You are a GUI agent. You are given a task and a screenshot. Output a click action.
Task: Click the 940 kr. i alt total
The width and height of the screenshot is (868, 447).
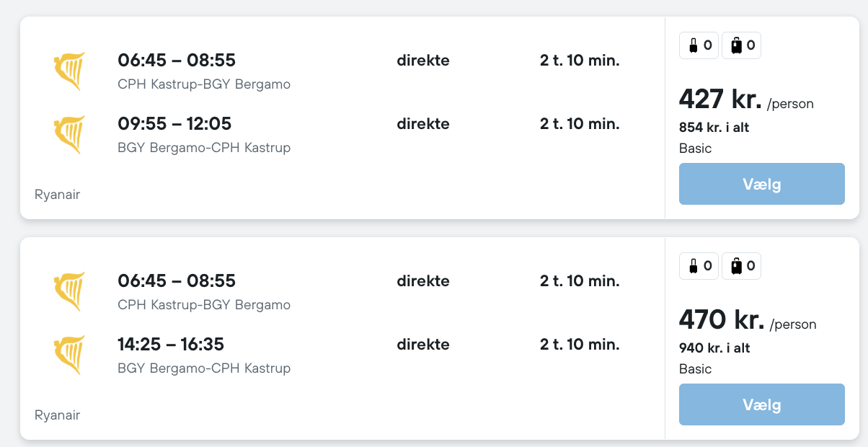714,348
